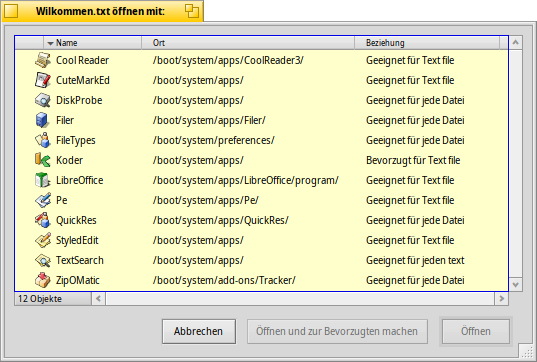This screenshot has width=537, height=362.
Task: Sort list by Name column header
Action: point(92,43)
